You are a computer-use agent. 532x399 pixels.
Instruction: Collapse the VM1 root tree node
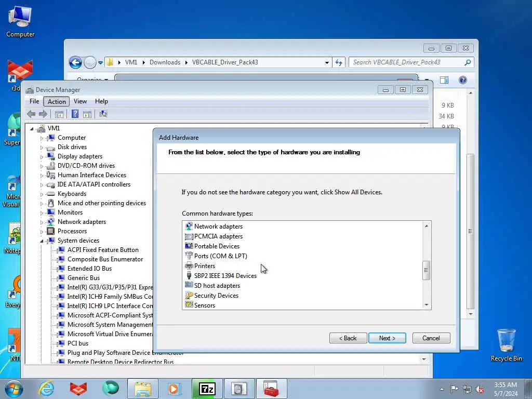32,128
